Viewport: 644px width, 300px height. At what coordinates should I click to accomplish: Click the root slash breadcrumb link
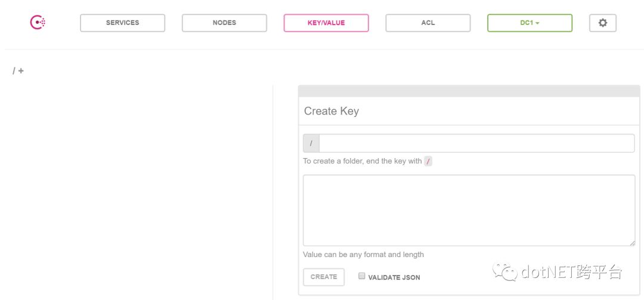pos(14,71)
